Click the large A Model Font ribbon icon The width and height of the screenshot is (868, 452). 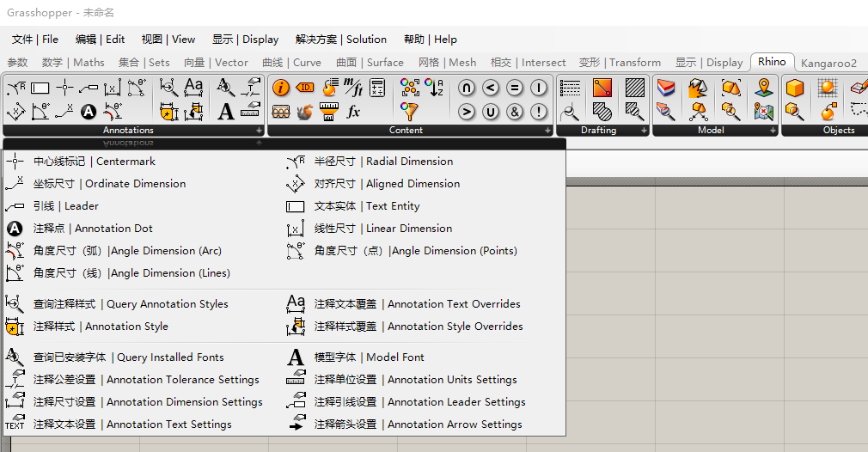225,112
